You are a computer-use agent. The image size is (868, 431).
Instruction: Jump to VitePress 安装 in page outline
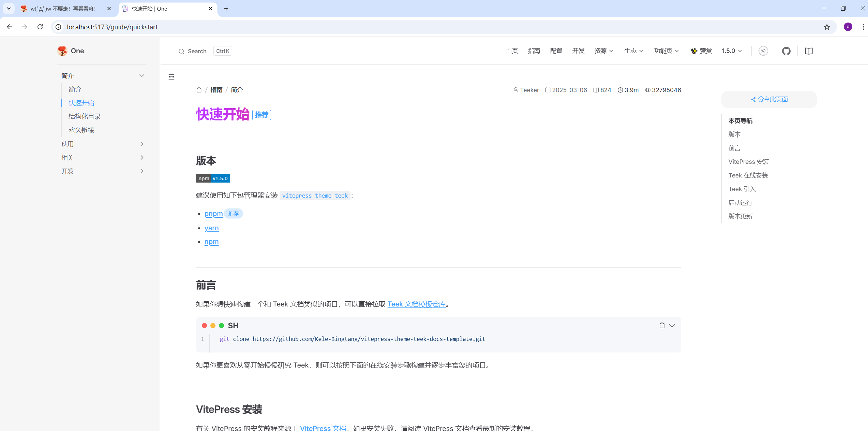[748, 162]
